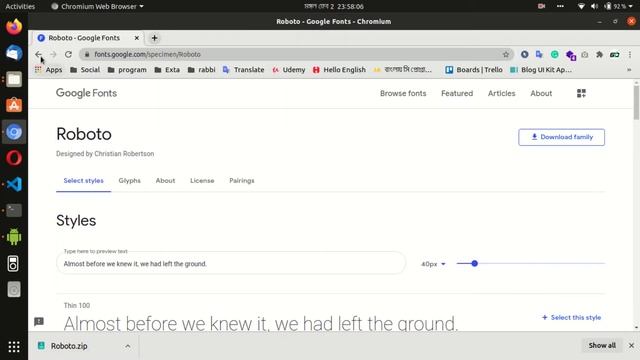Open the About tab for Roboto
This screenshot has height=360, width=640.
[165, 181]
